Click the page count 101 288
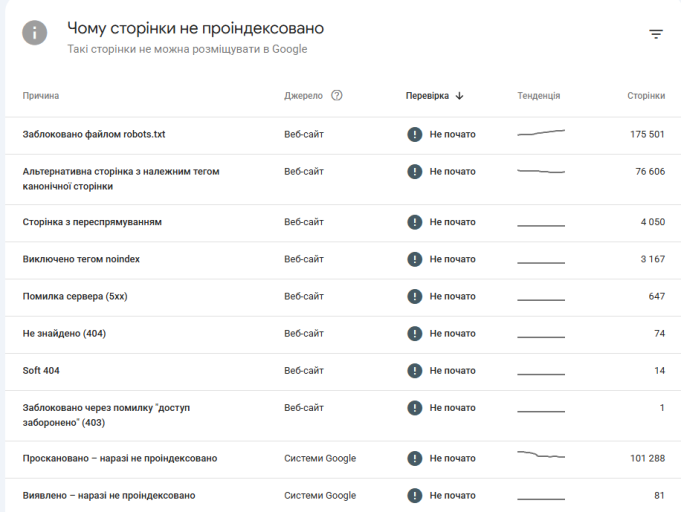Image resolution: width=681 pixels, height=512 pixels. point(648,458)
